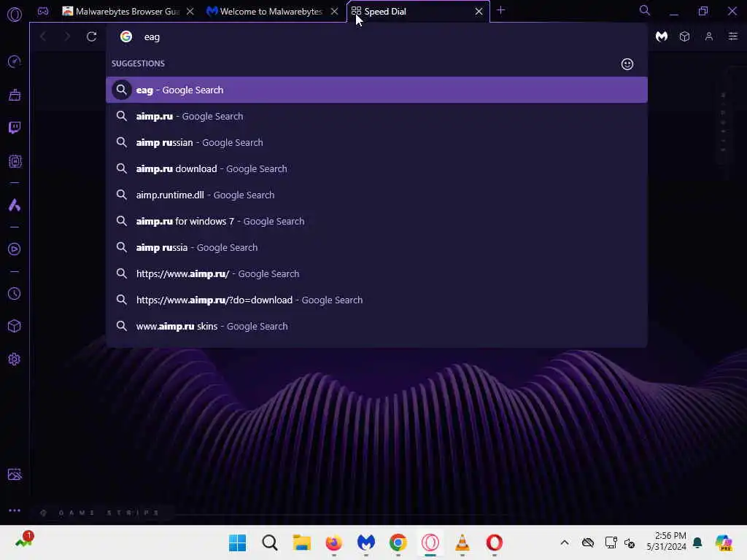This screenshot has height=560, width=747.
Task: Open Twitch panel in sidebar
Action: [15, 128]
